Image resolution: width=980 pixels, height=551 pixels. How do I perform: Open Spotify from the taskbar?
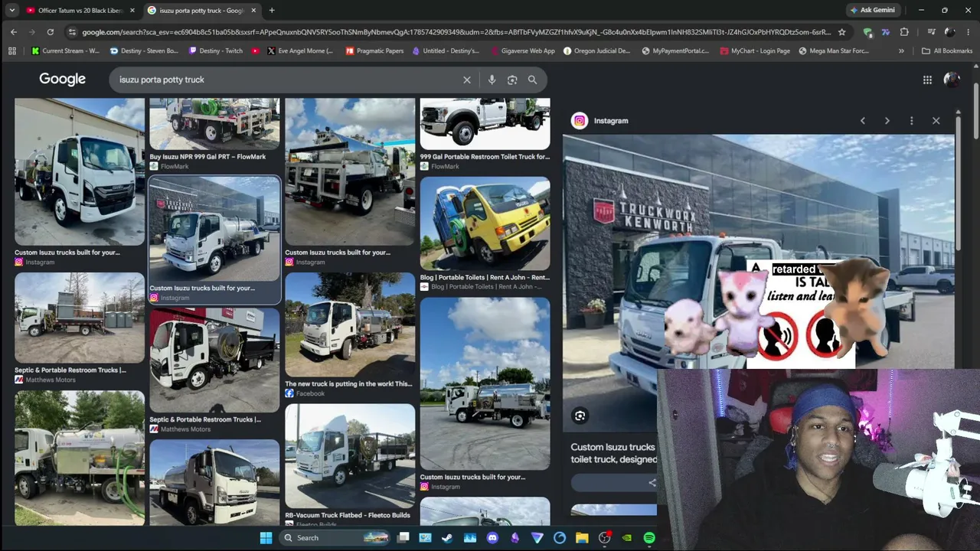[649, 538]
